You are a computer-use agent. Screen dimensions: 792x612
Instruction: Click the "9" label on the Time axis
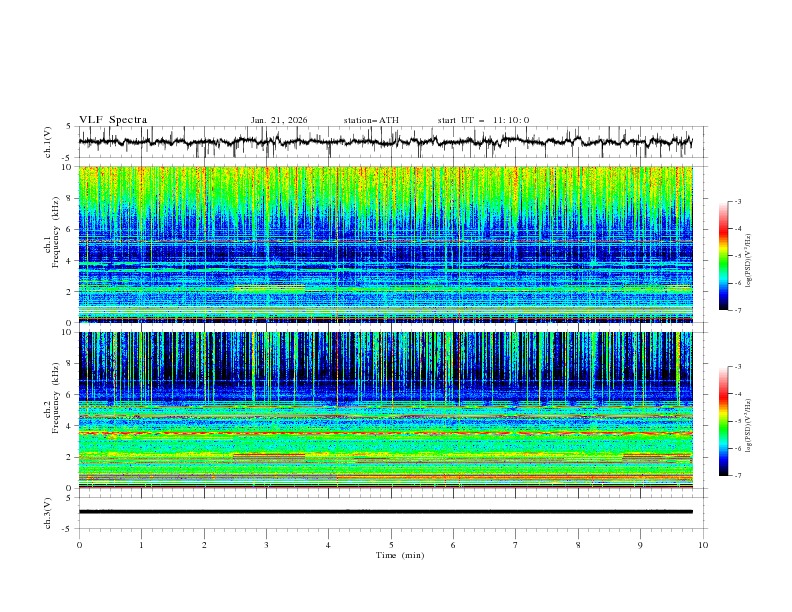point(640,545)
